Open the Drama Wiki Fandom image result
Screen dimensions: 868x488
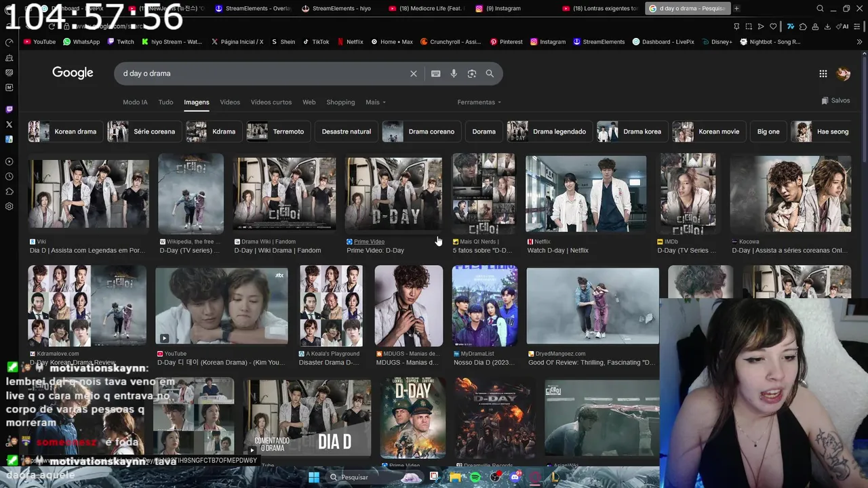coord(284,194)
